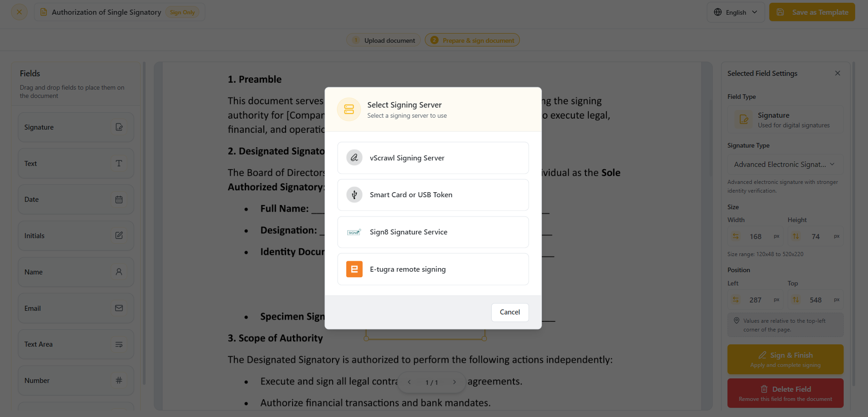868x417 pixels.
Task: Select vScrawl Signing Server option
Action: pyautogui.click(x=433, y=158)
